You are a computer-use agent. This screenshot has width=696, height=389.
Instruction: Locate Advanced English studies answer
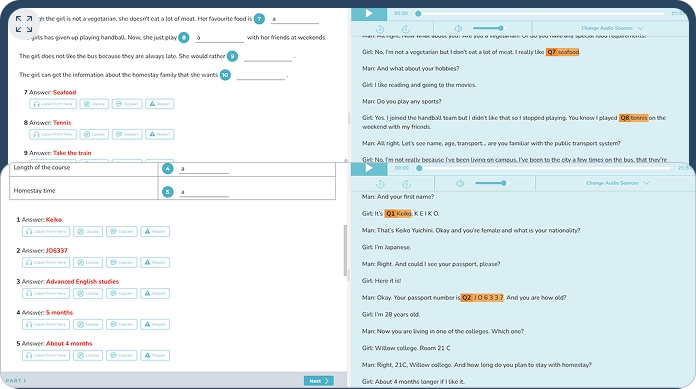tap(88, 294)
